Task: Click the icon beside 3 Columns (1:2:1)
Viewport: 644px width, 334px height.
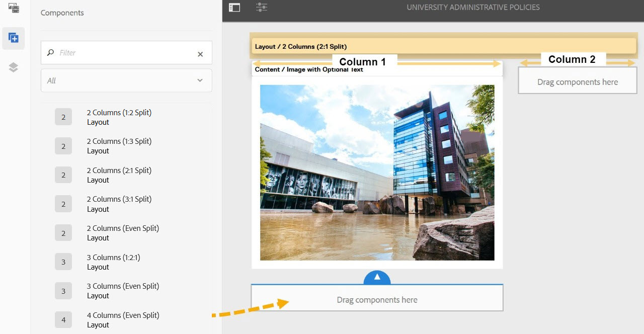Action: pos(63,262)
